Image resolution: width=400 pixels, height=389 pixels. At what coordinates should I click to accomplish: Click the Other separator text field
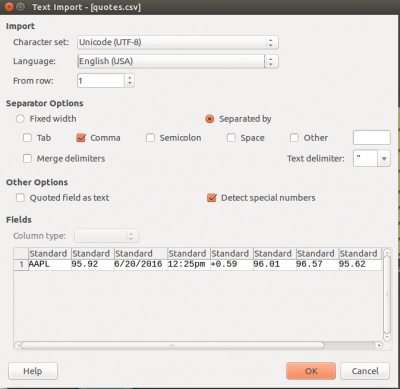pos(372,138)
